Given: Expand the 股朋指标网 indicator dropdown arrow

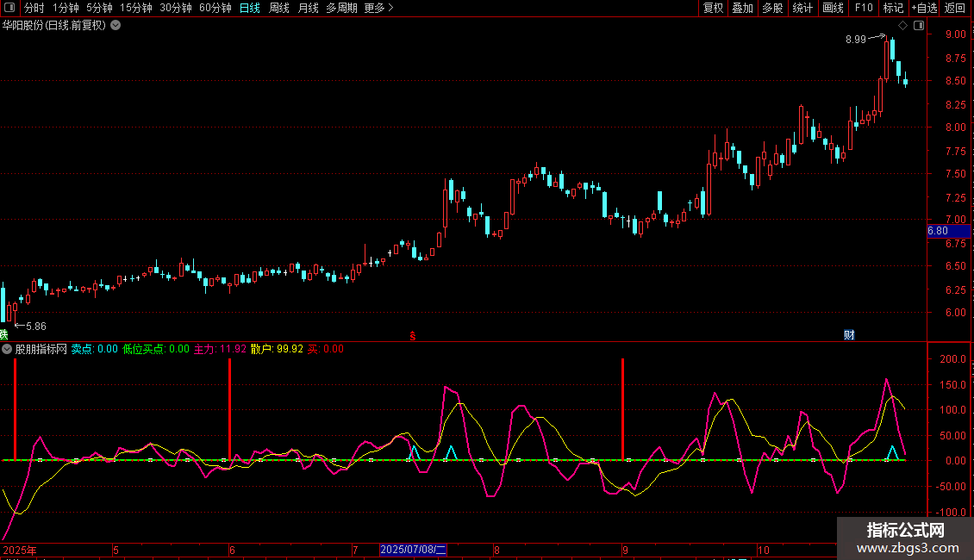Looking at the screenshot, I should (7, 349).
